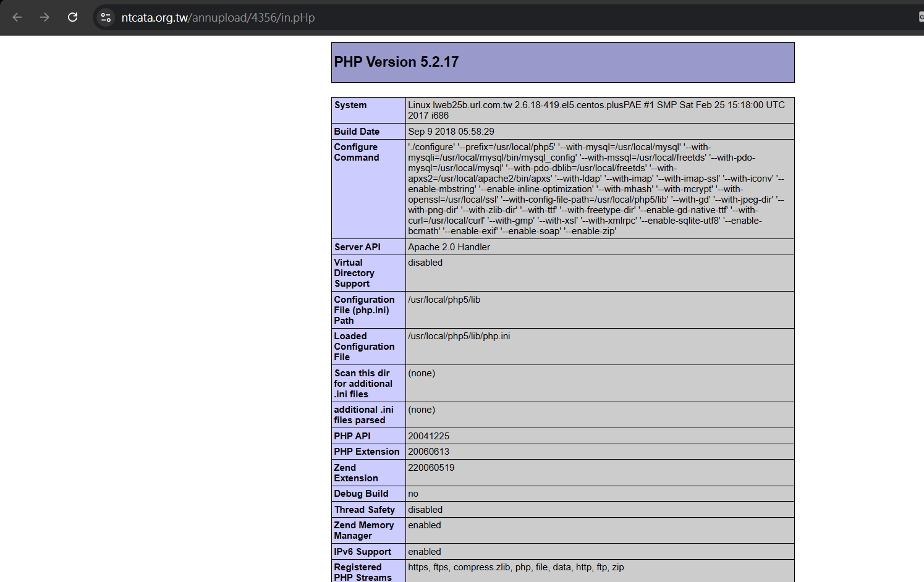
Task: Click the IPv6 Support enabled value
Action: tap(424, 552)
